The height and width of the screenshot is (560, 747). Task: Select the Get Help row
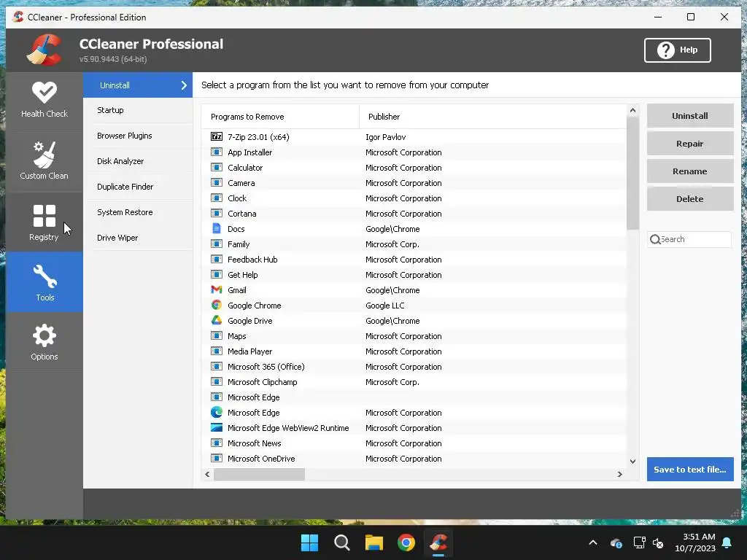tap(414, 275)
